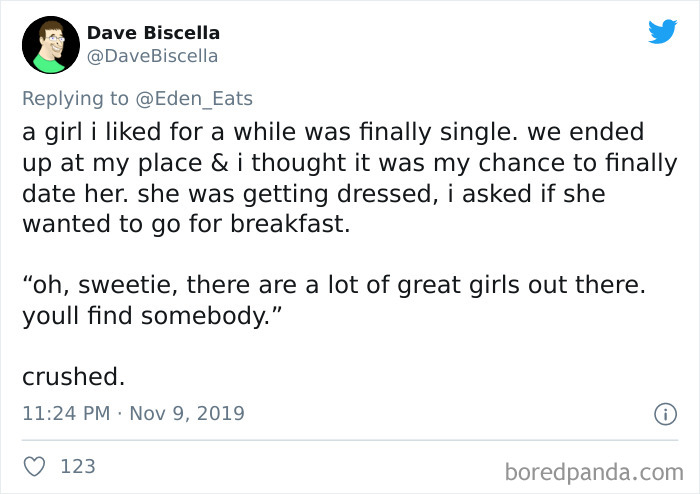This screenshot has height=494, width=700.
Task: Open Dave Biscella's profile avatar
Action: tap(50, 45)
